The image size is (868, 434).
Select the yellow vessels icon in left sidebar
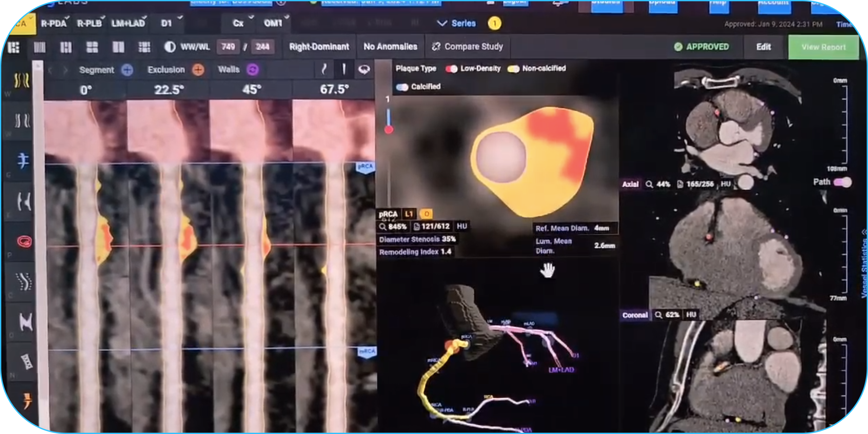click(22, 80)
